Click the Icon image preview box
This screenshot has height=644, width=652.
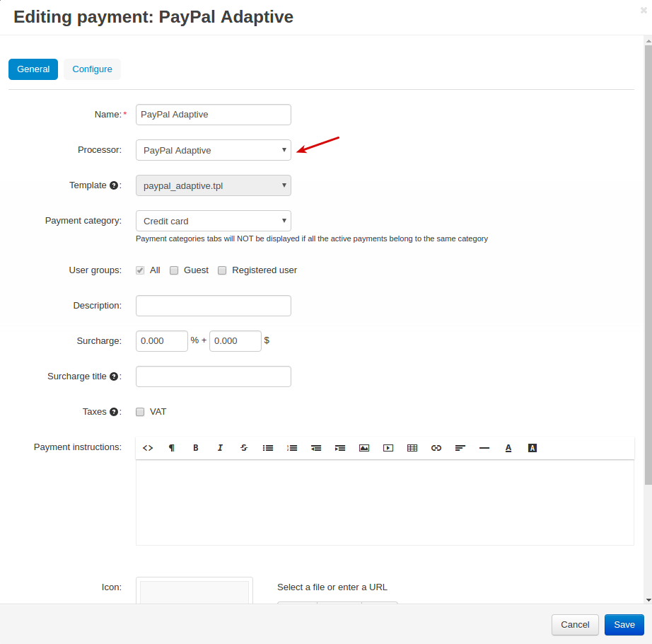(194, 591)
